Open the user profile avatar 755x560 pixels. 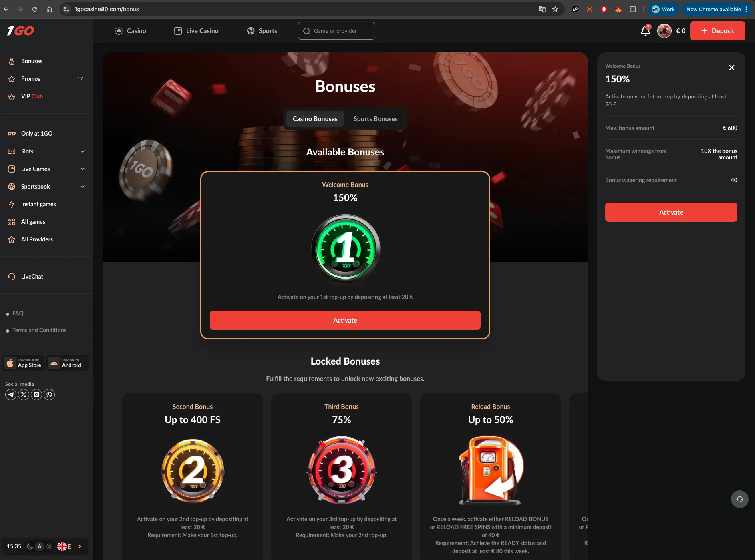[664, 31]
